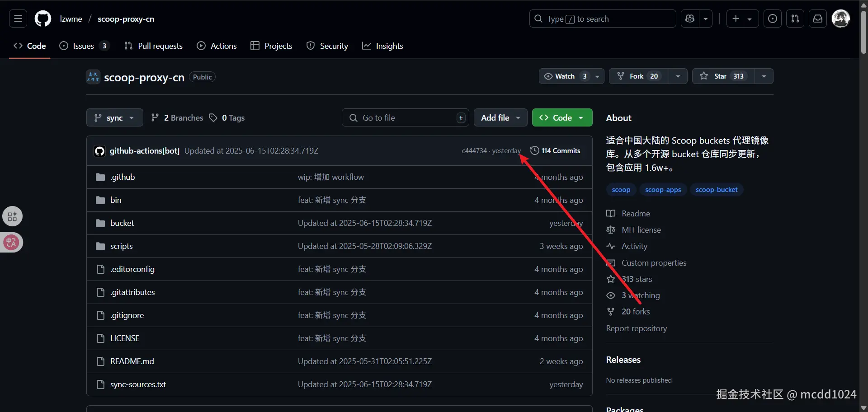The width and height of the screenshot is (868, 412).
Task: Open the global navigation hamburger menu
Action: [x=18, y=19]
